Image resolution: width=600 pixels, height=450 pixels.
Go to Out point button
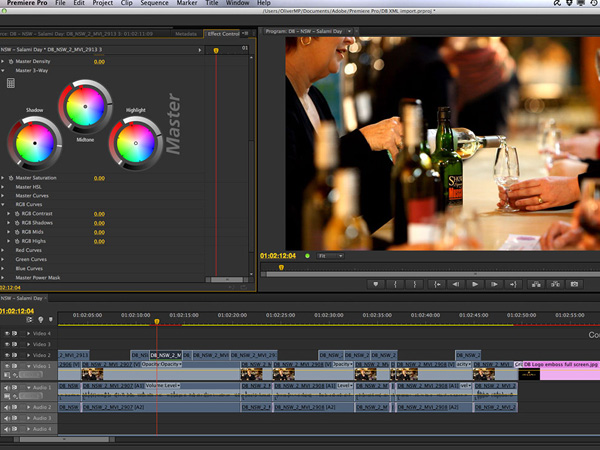coord(513,284)
